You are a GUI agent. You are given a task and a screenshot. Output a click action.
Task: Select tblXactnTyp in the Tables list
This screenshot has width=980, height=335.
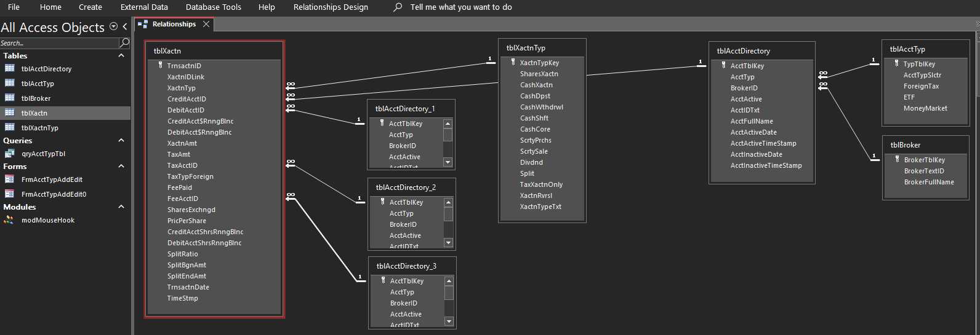click(x=39, y=128)
